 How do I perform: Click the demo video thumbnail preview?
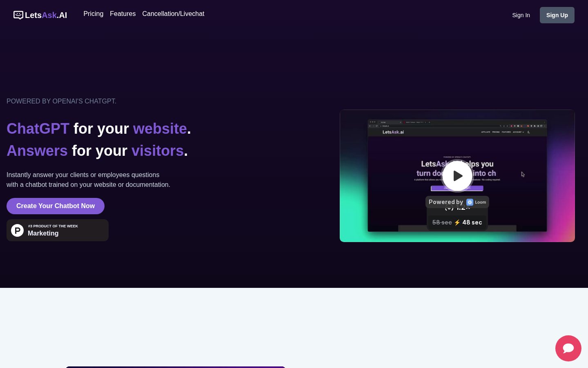pos(457,176)
